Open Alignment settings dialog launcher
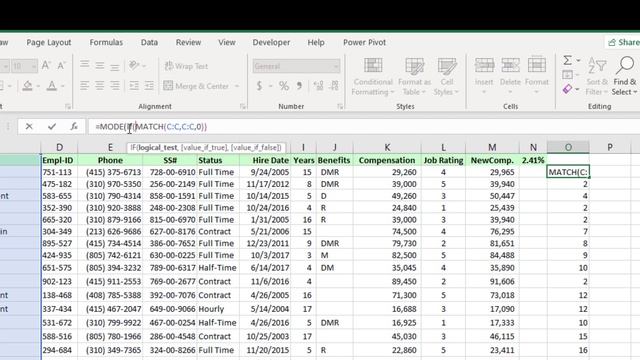The image size is (640, 360). coord(243,107)
